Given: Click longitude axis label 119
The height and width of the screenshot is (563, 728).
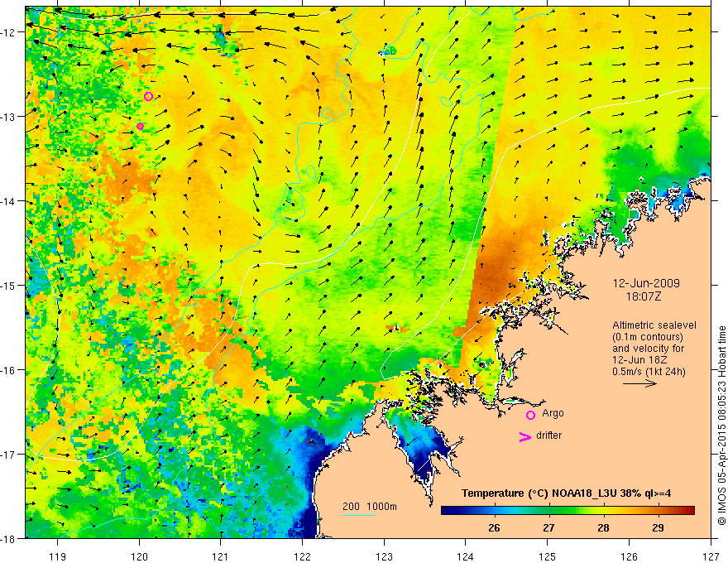Looking at the screenshot, I should [58, 556].
